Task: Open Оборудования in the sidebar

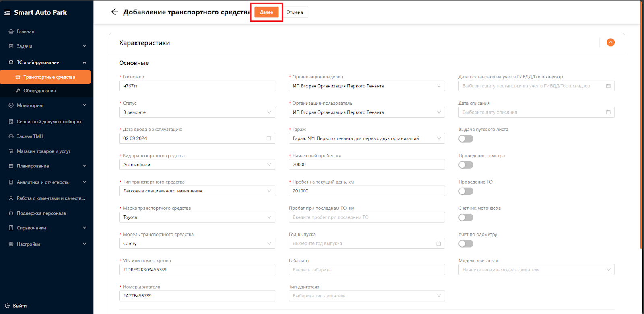Action: point(39,91)
